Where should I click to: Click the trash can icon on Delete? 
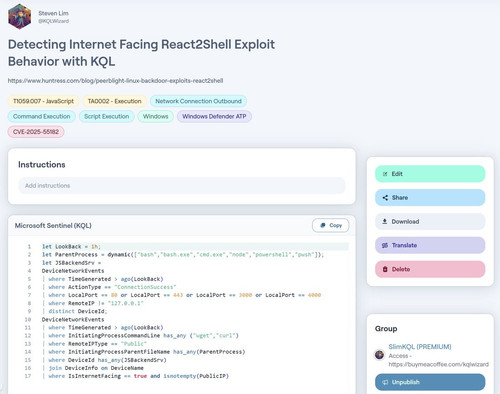click(x=385, y=269)
